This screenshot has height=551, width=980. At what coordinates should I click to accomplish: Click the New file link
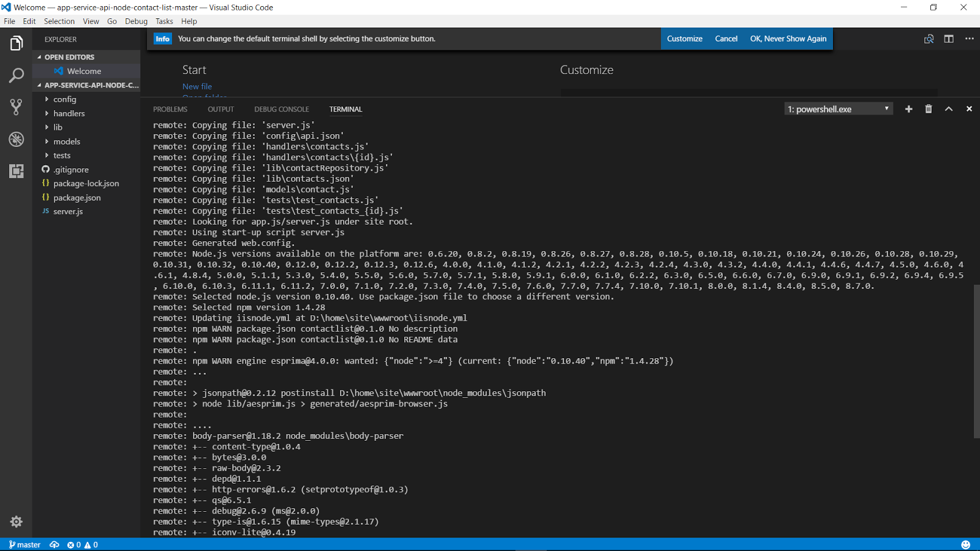click(197, 86)
